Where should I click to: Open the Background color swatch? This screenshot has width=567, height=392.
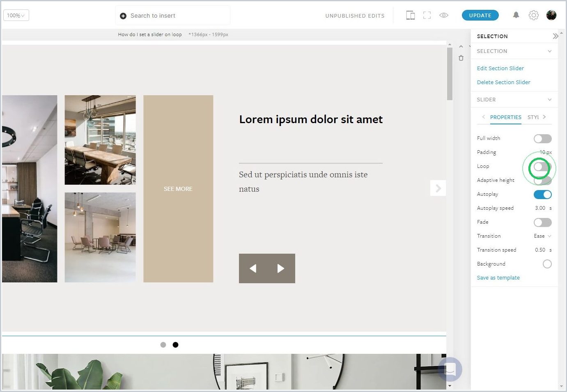coord(547,264)
